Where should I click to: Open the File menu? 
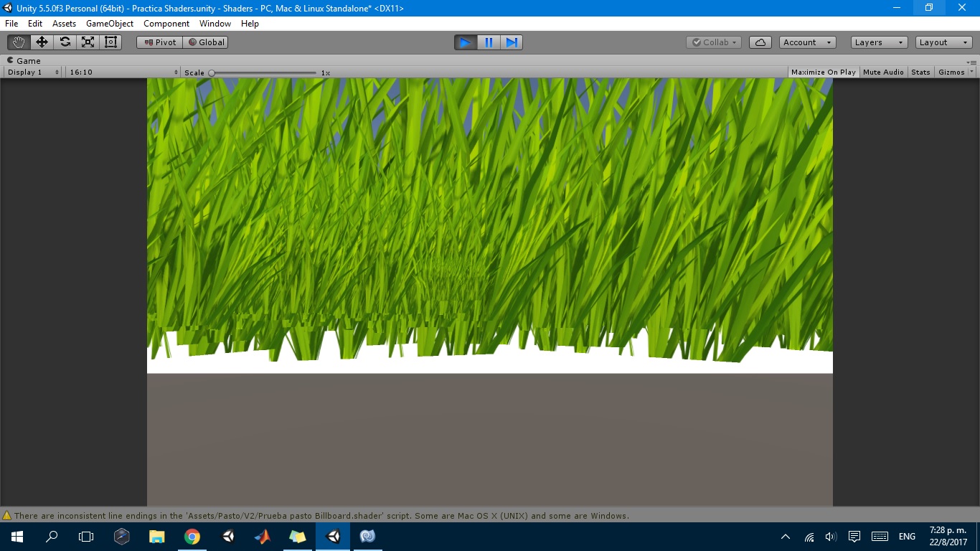(x=11, y=24)
